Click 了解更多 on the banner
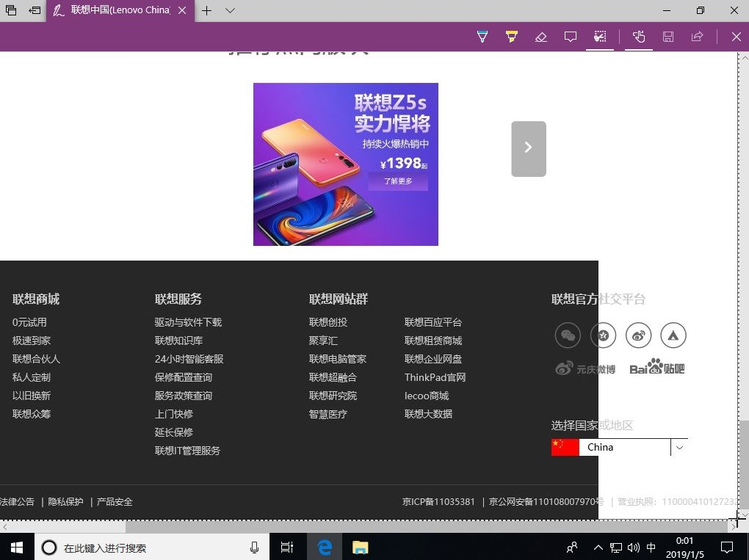749x560 pixels. [x=398, y=181]
